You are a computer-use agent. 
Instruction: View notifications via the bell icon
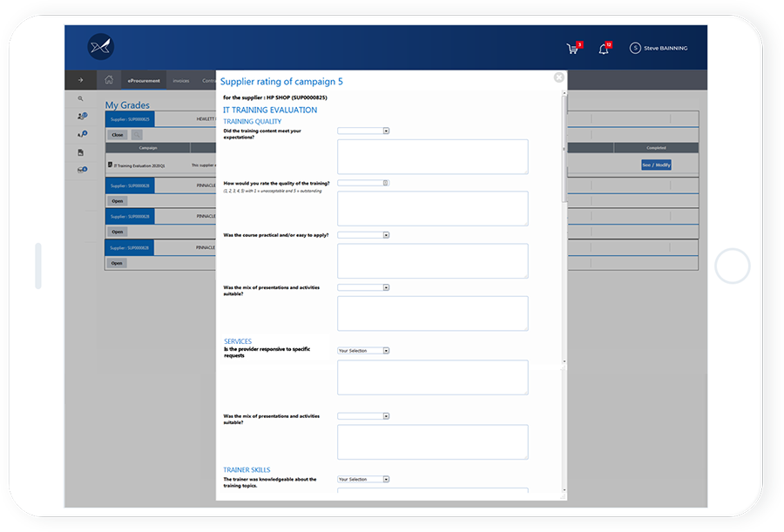click(604, 49)
